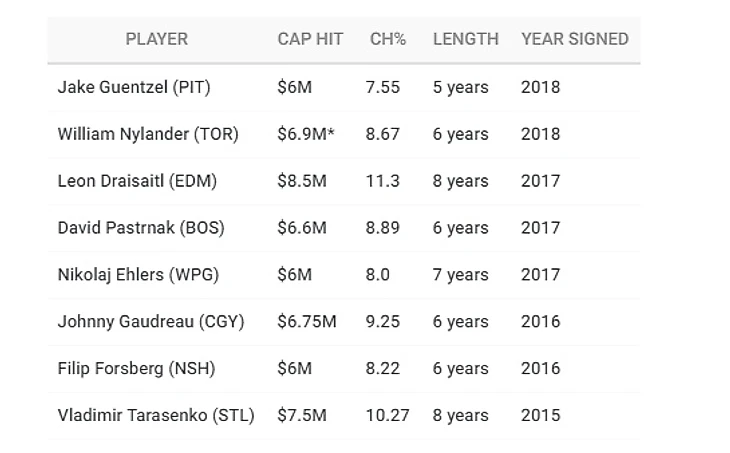Select the $8.5M cap hit value
Image resolution: width=730 pixels, height=453 pixels.
[x=302, y=181]
